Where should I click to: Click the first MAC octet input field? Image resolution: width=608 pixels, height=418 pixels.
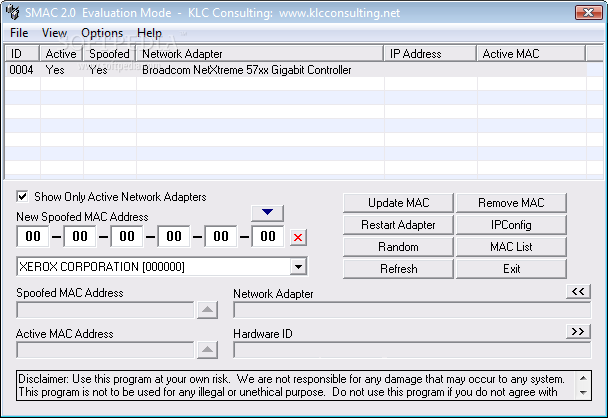[33, 237]
